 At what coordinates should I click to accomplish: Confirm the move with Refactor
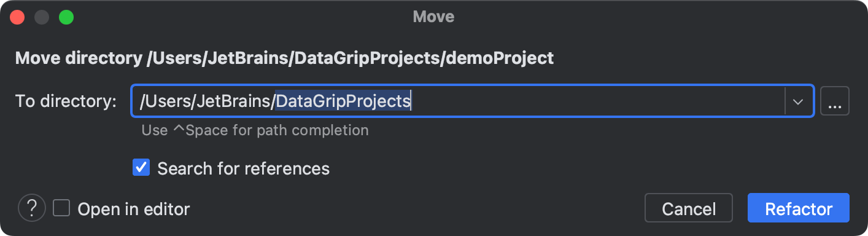coord(799,208)
